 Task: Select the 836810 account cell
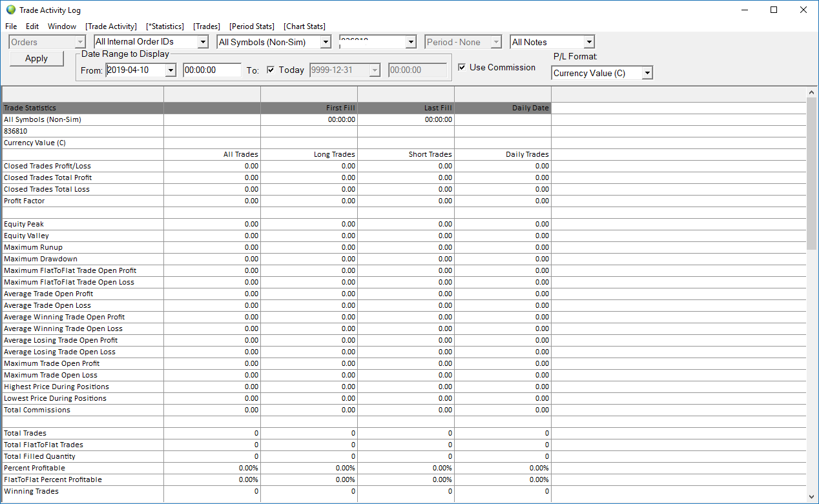coord(83,131)
